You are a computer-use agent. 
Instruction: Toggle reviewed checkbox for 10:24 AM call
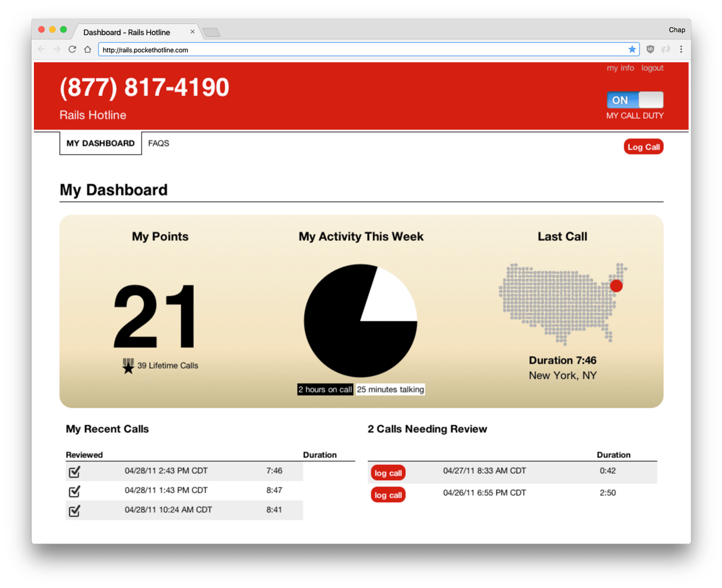click(75, 510)
